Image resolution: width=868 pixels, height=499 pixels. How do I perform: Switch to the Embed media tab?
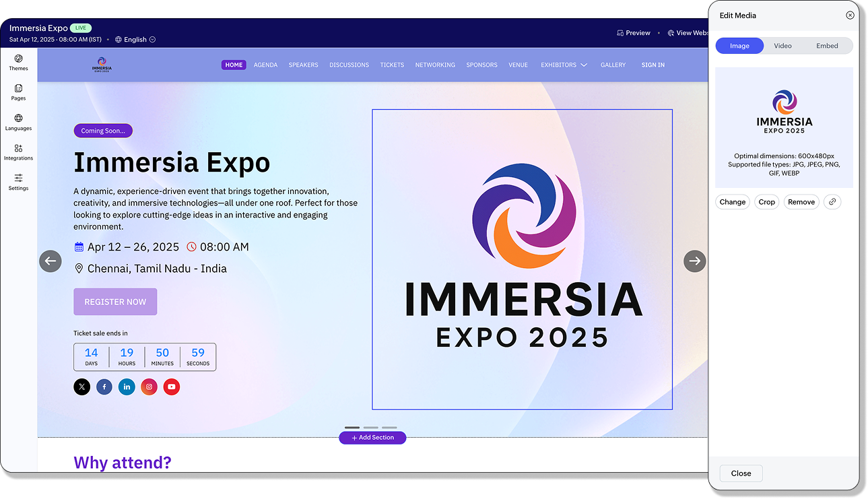[827, 46]
